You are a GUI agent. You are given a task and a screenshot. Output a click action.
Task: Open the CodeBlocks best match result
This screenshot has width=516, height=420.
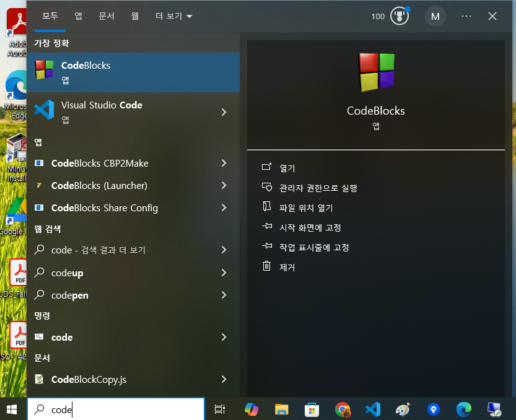point(133,72)
